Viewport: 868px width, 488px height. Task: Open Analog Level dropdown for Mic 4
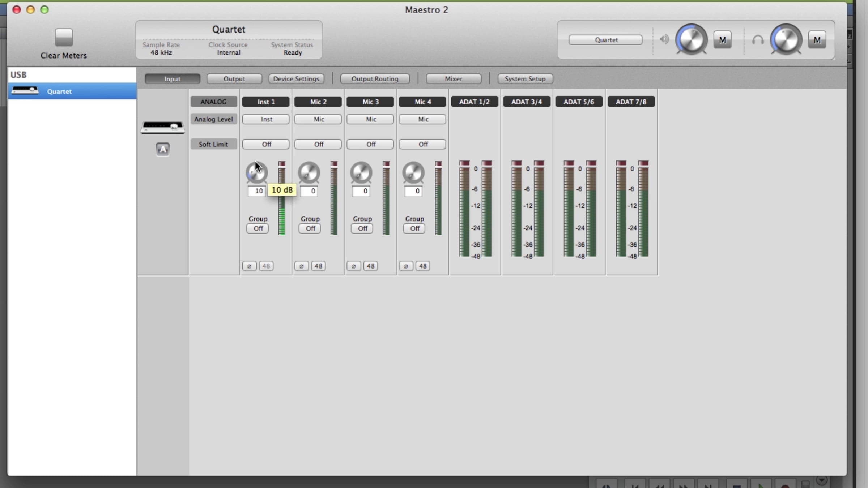(422, 119)
